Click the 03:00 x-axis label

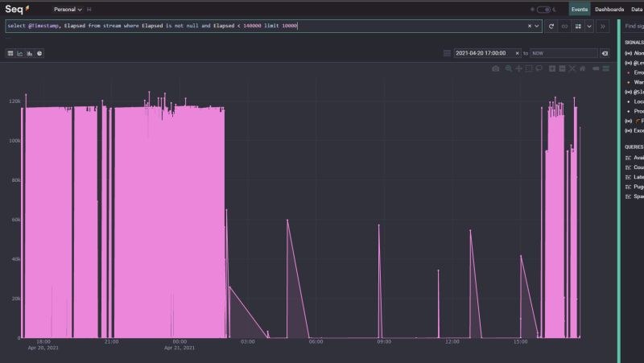point(248,341)
